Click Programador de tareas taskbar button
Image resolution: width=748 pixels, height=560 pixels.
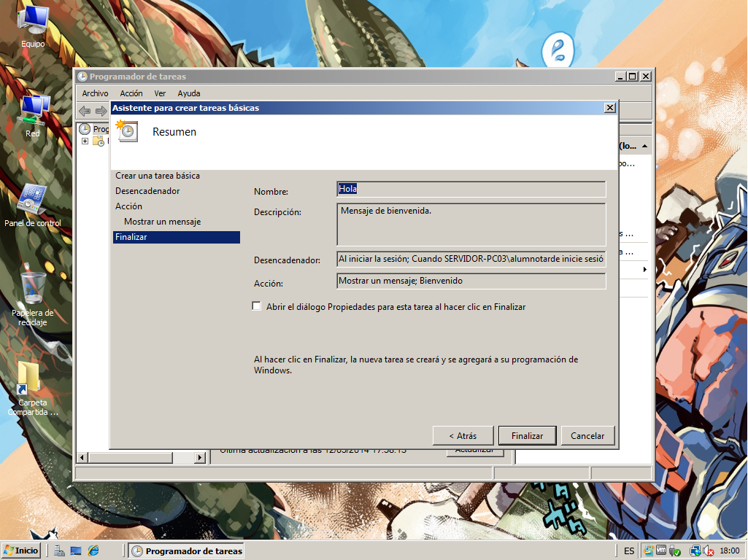pos(187,551)
